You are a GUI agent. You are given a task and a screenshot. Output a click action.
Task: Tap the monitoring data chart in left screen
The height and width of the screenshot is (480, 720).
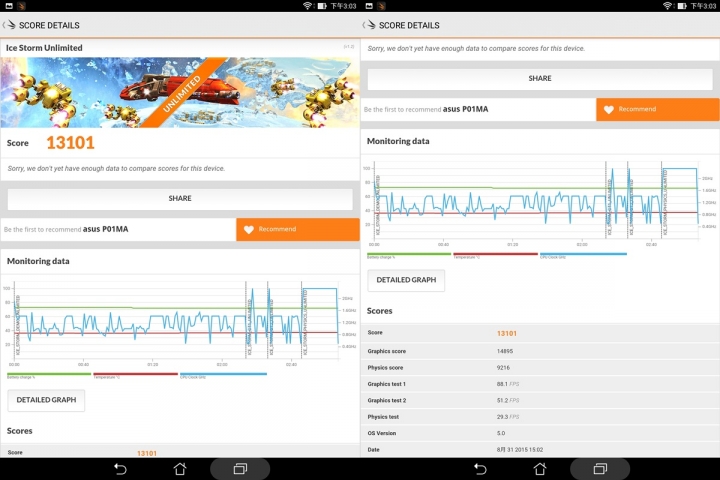pyautogui.click(x=179, y=324)
